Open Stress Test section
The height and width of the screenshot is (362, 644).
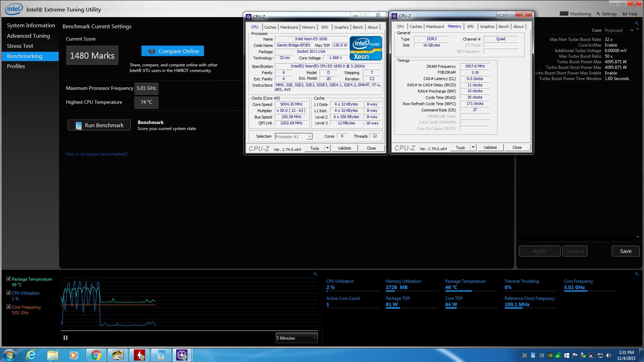tap(20, 46)
